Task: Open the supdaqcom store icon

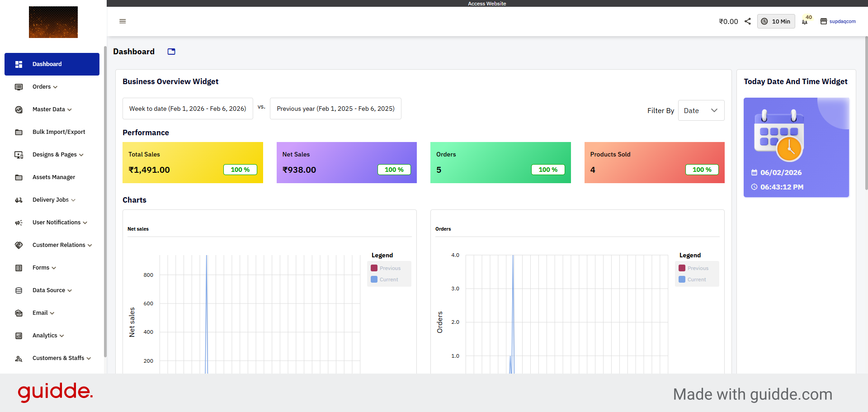Action: 823,21
